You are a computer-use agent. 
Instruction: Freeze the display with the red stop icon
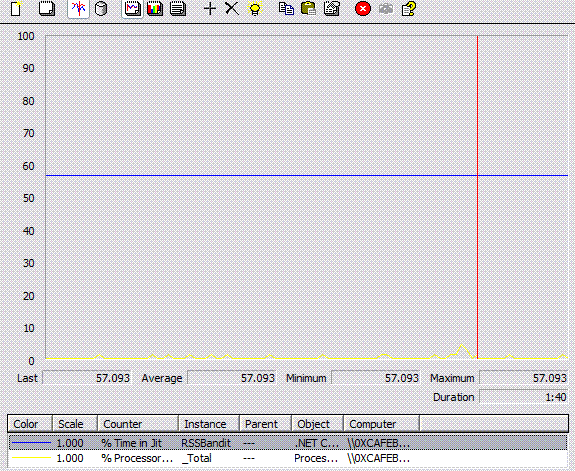pyautogui.click(x=363, y=9)
